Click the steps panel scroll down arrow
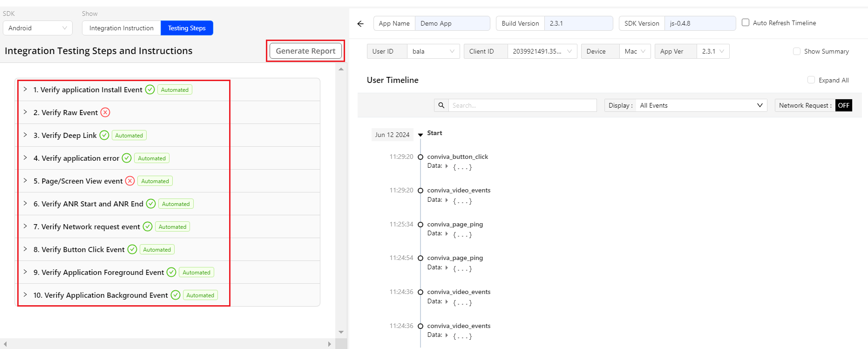 pyautogui.click(x=341, y=332)
